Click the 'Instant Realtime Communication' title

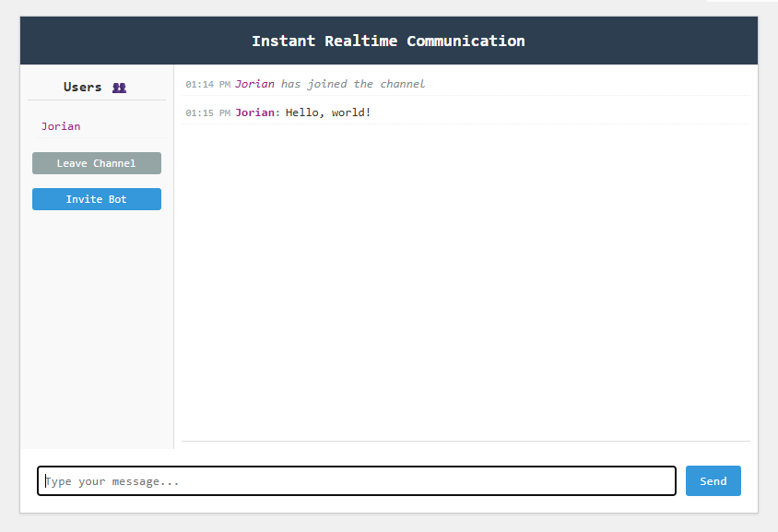point(388,41)
